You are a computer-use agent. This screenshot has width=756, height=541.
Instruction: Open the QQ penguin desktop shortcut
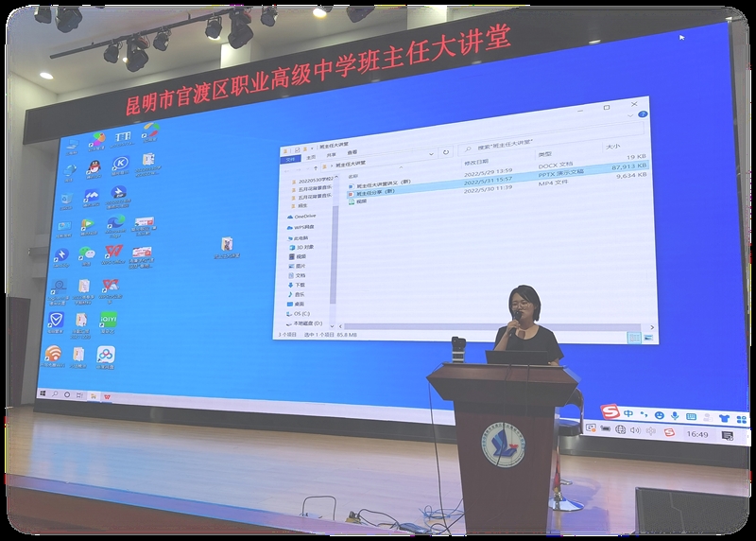[94, 168]
